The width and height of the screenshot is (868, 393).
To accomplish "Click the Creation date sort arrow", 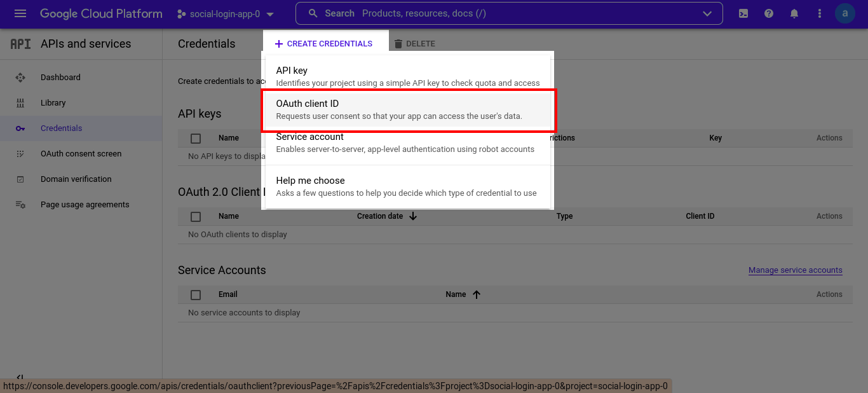I will click(413, 216).
